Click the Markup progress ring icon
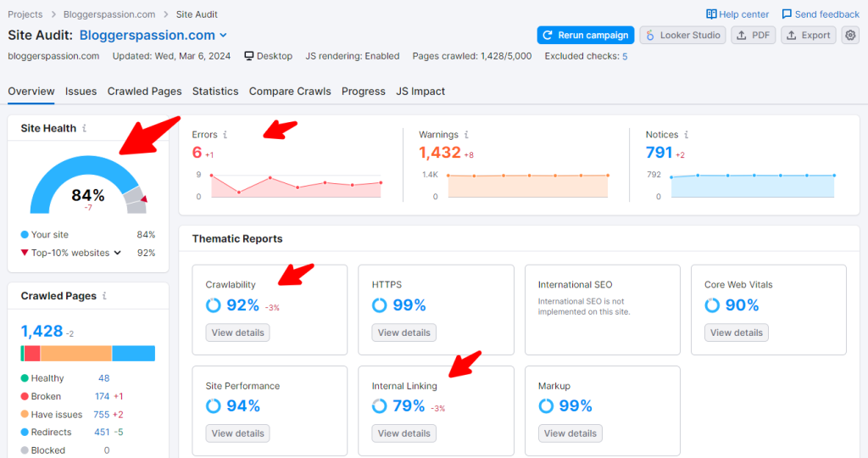868x458 pixels. pyautogui.click(x=546, y=406)
